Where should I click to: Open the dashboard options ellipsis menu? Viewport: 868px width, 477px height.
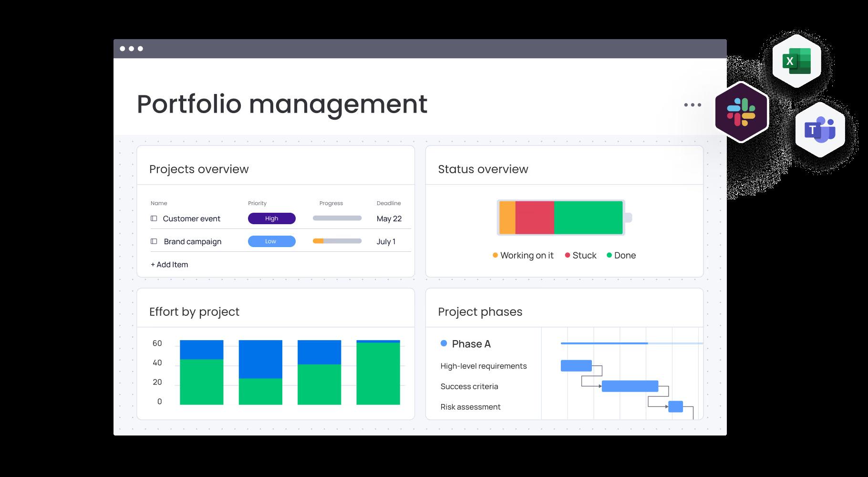click(693, 104)
